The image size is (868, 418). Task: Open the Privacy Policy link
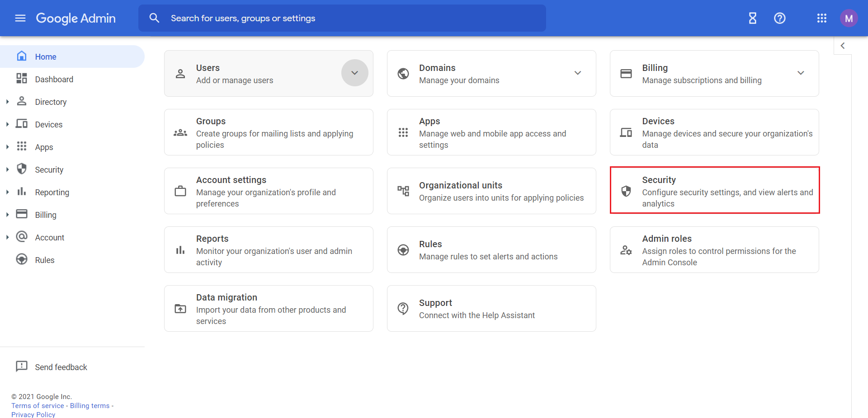click(x=33, y=414)
